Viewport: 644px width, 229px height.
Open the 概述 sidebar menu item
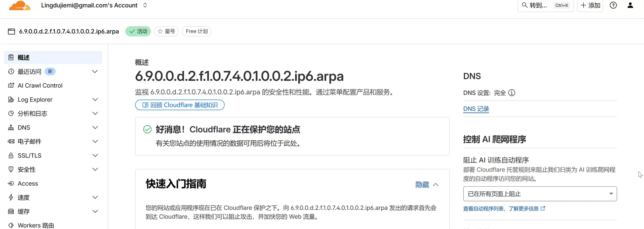coord(23,57)
